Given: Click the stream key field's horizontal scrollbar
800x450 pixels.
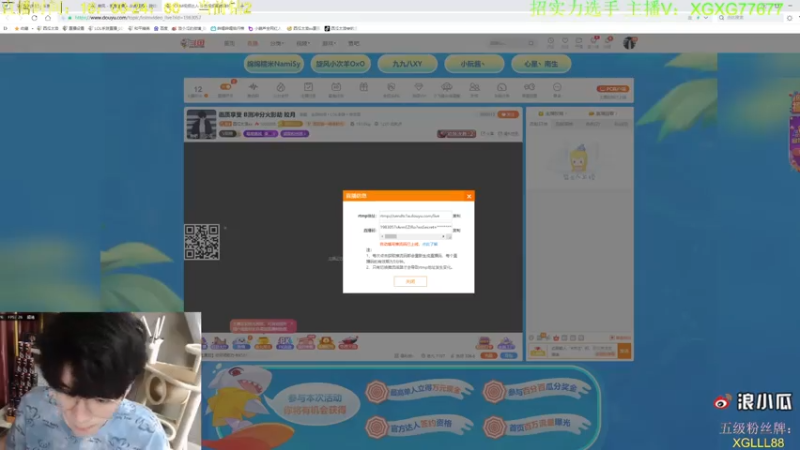Looking at the screenshot, I should [x=413, y=237].
